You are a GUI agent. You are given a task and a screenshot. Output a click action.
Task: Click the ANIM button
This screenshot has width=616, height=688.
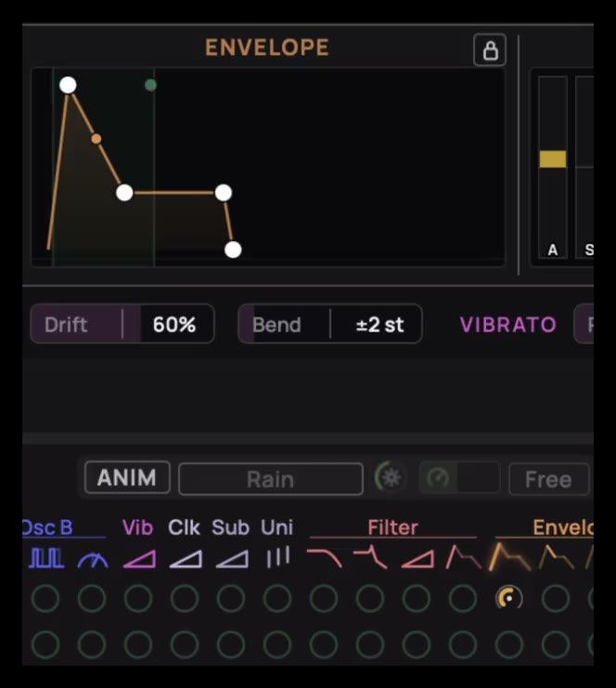(x=127, y=478)
